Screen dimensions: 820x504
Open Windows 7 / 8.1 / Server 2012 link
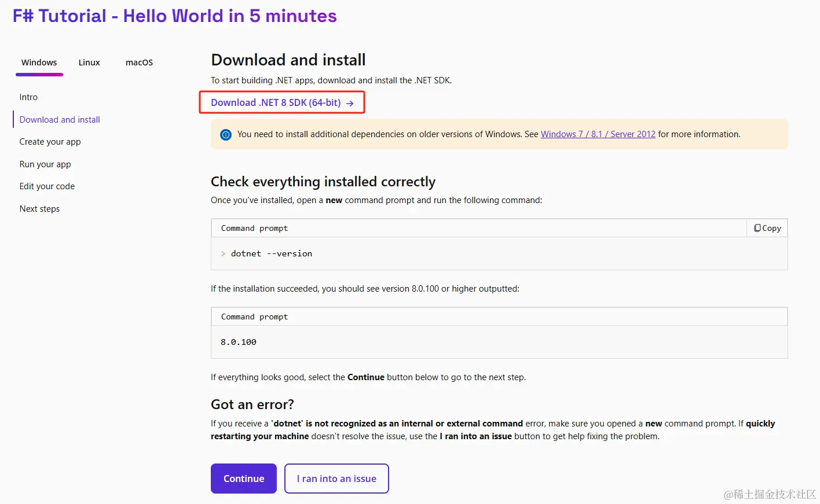coord(598,134)
